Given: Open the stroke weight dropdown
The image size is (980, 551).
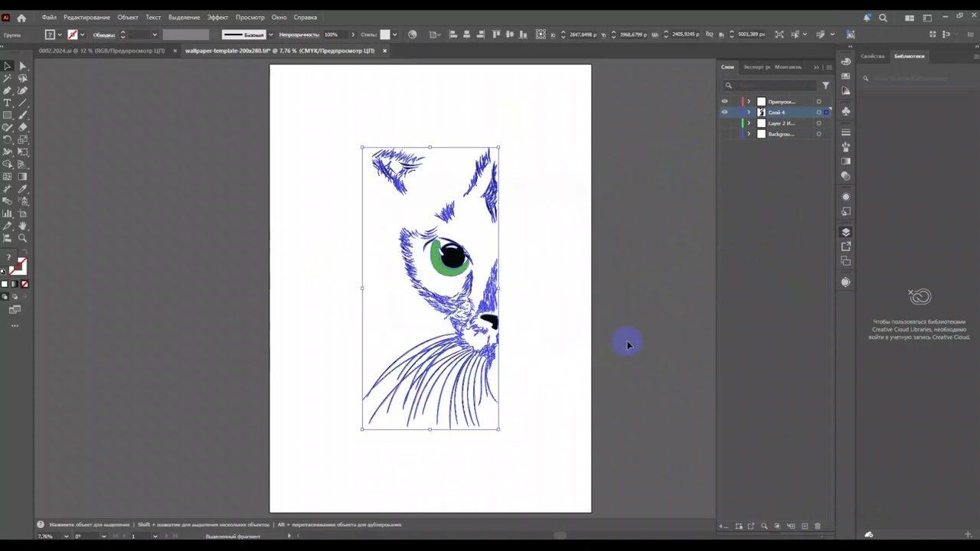Looking at the screenshot, I should tap(155, 34).
